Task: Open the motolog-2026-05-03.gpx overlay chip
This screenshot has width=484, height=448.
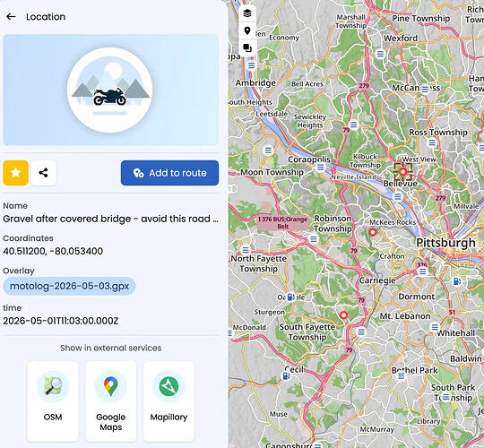Action: point(69,286)
